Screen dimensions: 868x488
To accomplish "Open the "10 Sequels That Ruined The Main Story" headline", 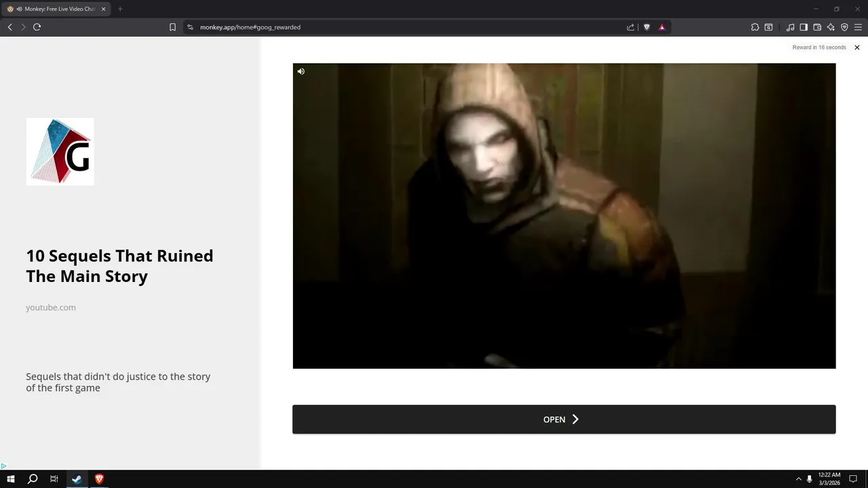I will click(x=120, y=266).
